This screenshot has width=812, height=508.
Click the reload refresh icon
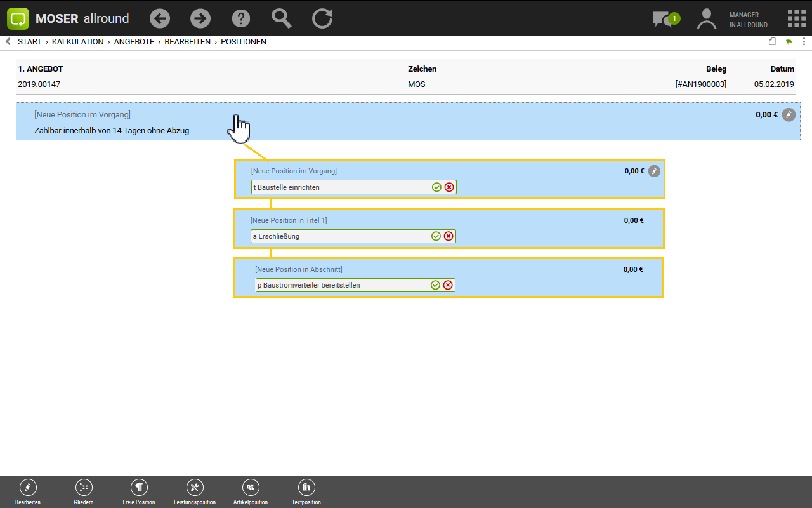click(322, 18)
